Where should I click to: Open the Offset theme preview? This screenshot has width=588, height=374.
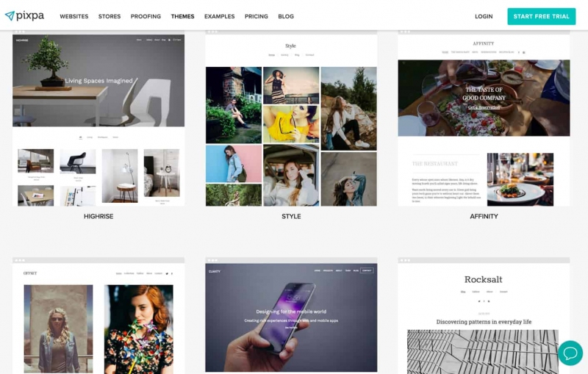(x=98, y=315)
